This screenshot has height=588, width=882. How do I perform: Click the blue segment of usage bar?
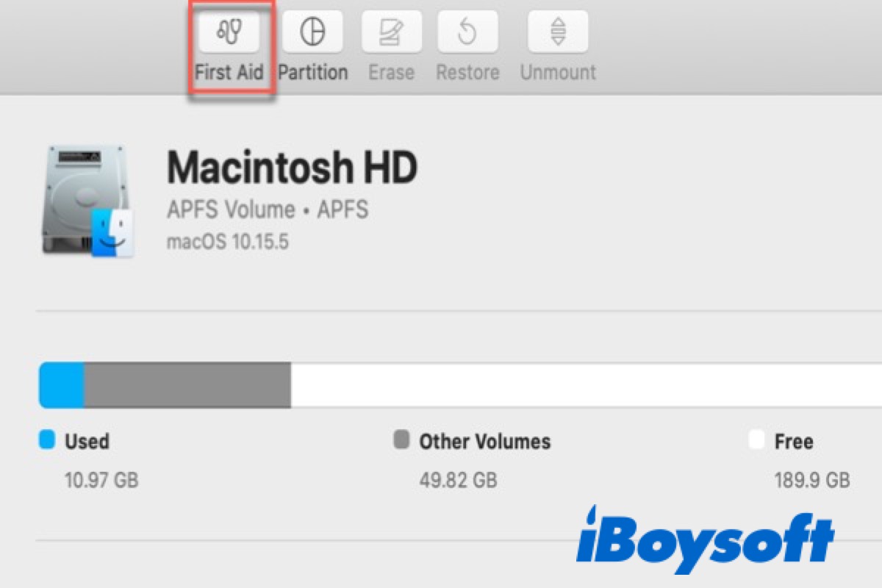click(x=62, y=384)
